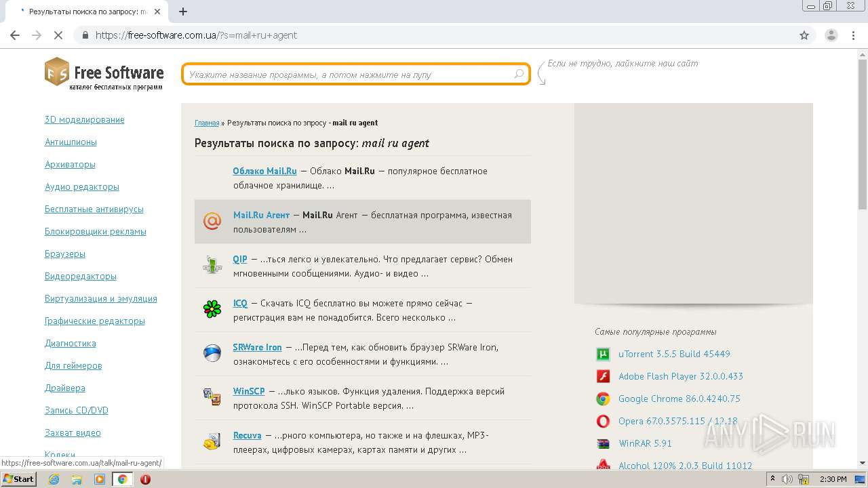Click the Mail.Ru Агент at-sign icon

[x=212, y=221]
